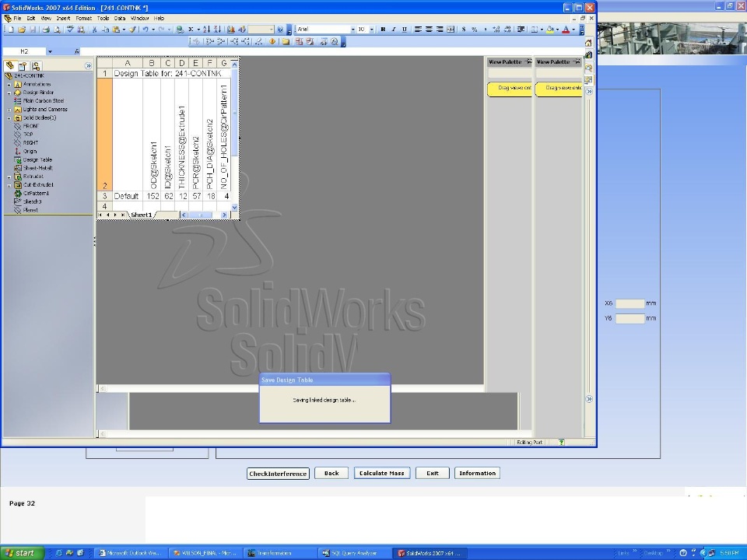The width and height of the screenshot is (747, 560).
Task: Apply Merge and Center to cells
Action: point(451,30)
